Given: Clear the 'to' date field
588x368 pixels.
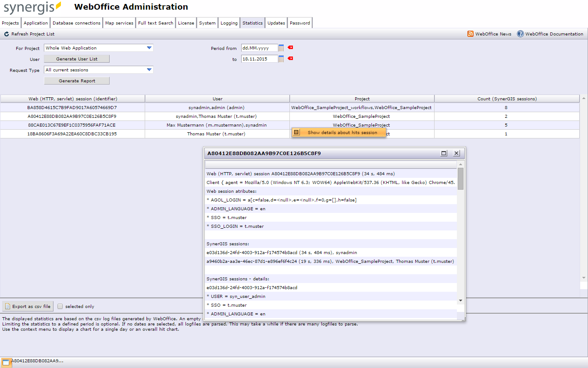Looking at the screenshot, I should tap(289, 58).
